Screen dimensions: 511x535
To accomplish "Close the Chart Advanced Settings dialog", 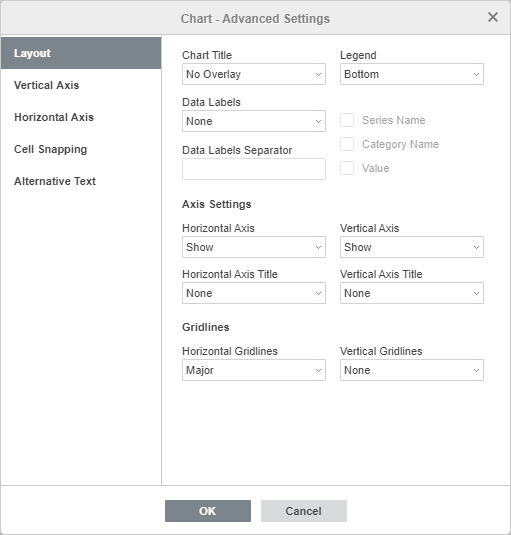I will [x=493, y=17].
